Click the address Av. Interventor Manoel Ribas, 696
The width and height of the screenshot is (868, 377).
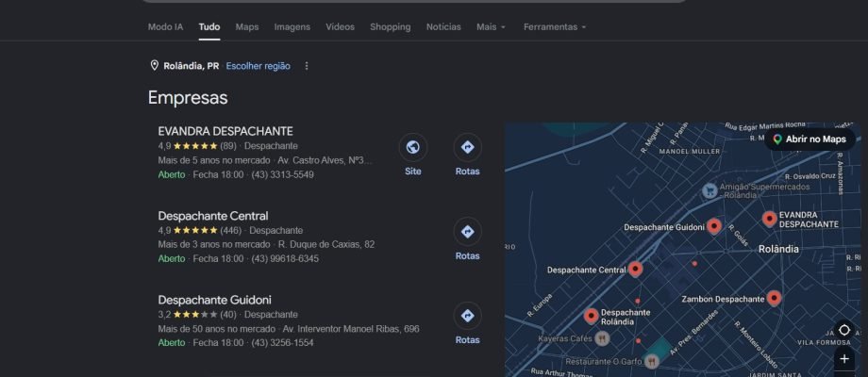pyautogui.click(x=351, y=329)
